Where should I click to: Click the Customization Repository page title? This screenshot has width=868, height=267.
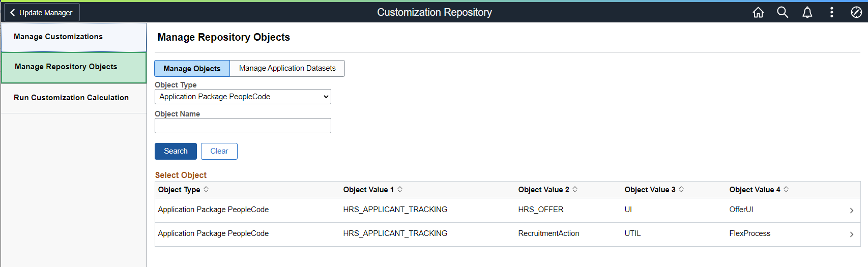[x=434, y=12]
